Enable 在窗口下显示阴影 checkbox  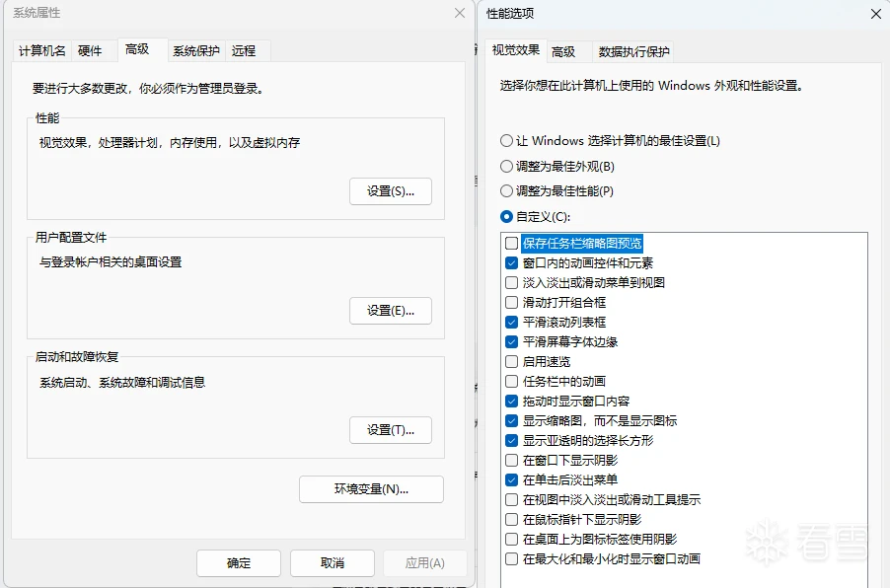coord(511,461)
